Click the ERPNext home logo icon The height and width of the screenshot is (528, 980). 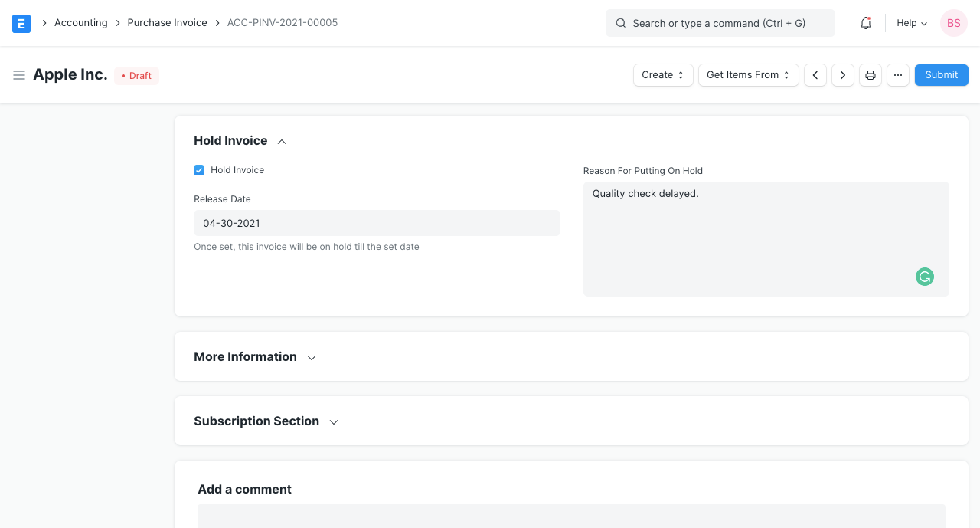21,23
